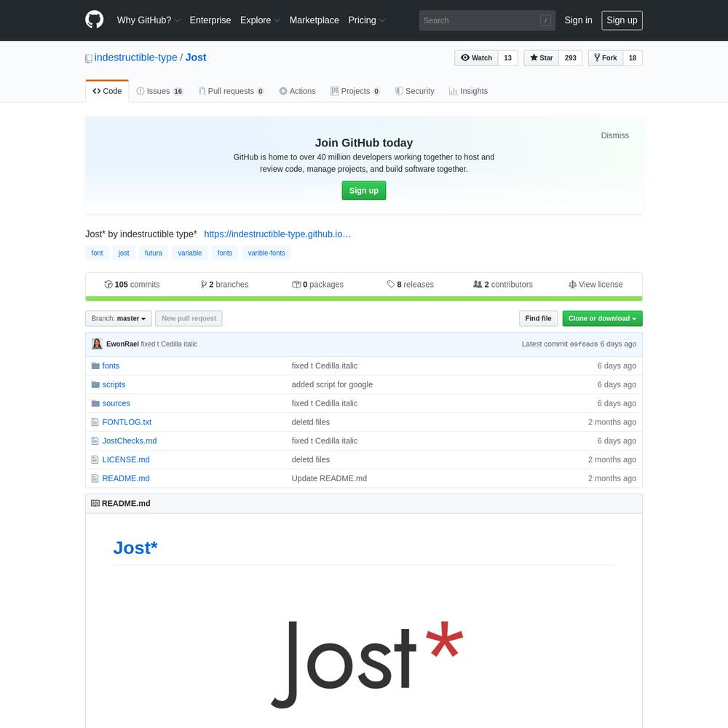Viewport: 728px width, 728px height.
Task: Click the sources folder icon
Action: pos(95,403)
